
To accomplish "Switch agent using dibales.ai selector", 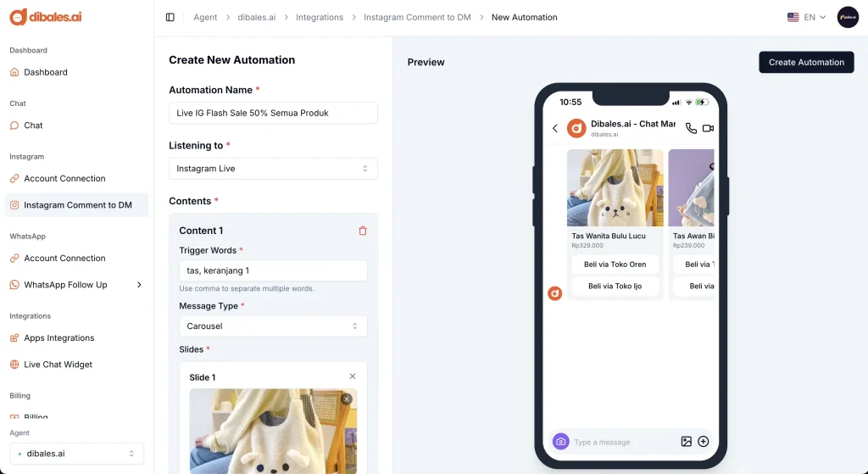I will (76, 454).
